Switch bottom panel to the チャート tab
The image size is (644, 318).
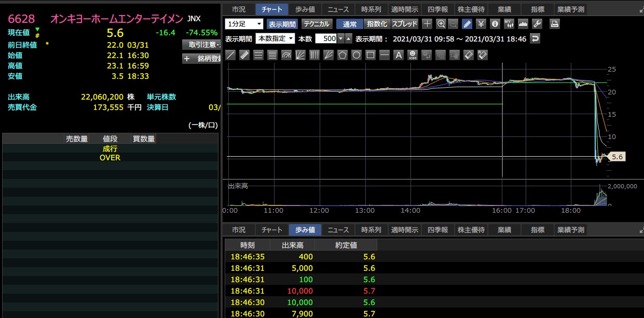point(272,230)
